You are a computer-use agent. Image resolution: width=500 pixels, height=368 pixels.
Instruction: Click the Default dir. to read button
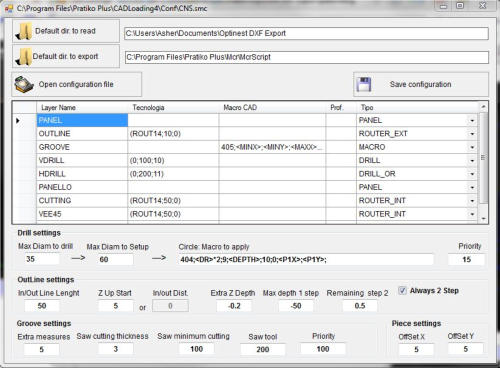pyautogui.click(x=66, y=31)
